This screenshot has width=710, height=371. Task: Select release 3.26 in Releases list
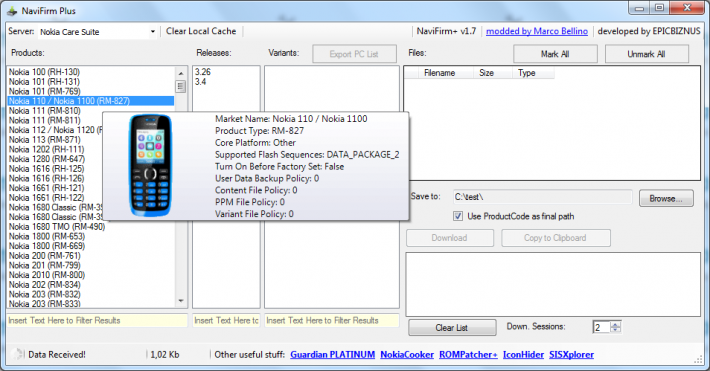click(203, 72)
